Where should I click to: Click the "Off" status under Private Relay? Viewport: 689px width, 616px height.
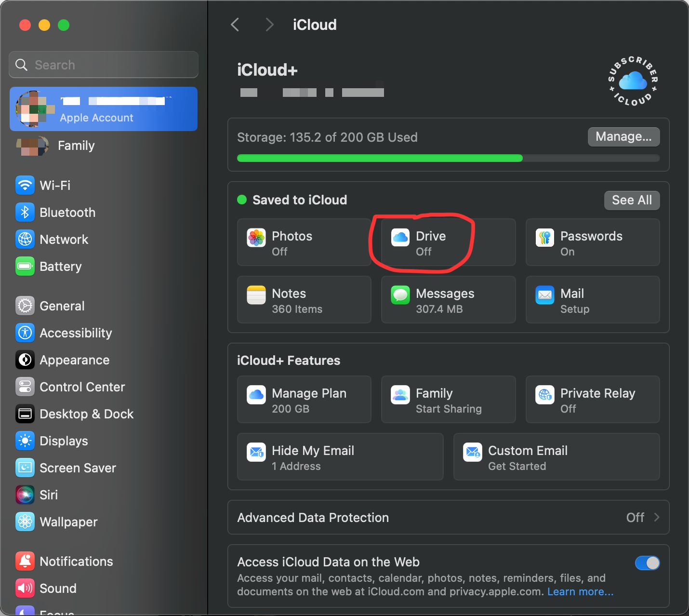[568, 409]
